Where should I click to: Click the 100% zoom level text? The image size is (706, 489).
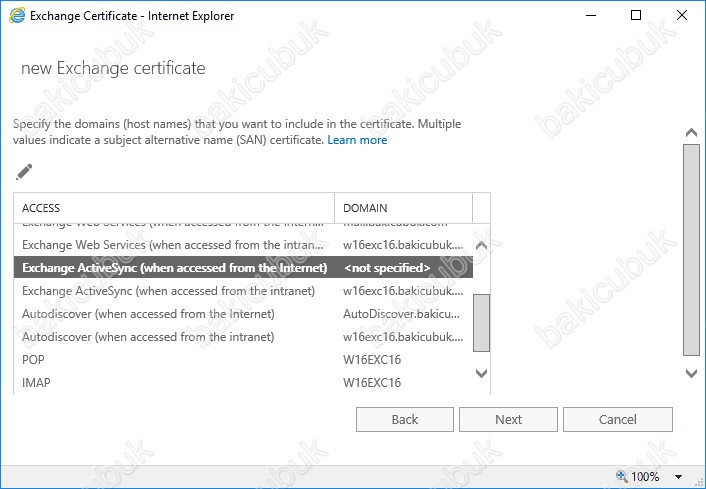pyautogui.click(x=645, y=476)
